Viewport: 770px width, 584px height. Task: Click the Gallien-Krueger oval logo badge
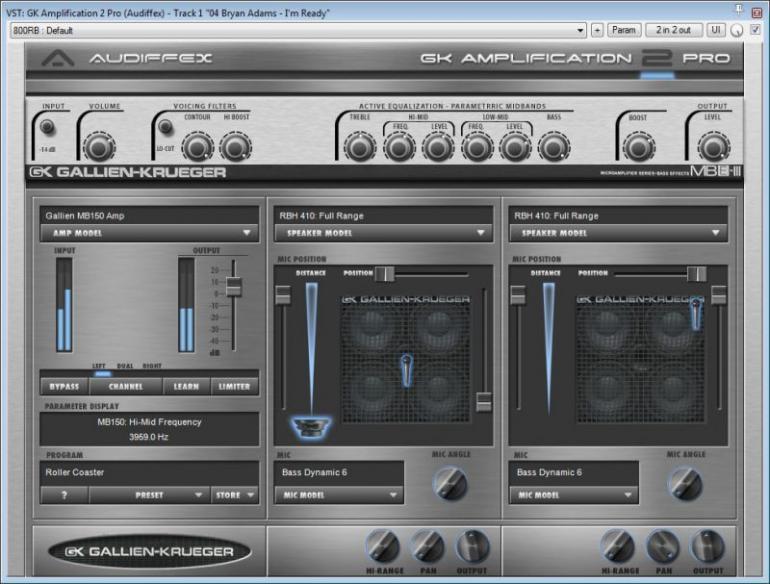149,552
